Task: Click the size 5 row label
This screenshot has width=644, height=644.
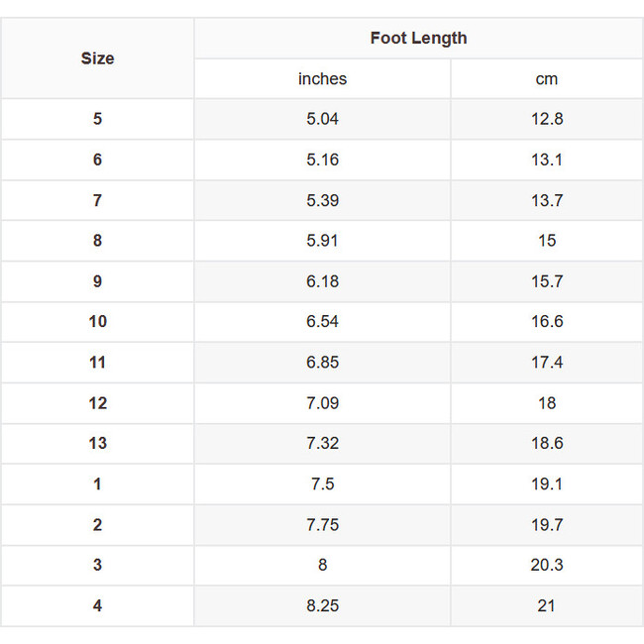Action: pyautogui.click(x=97, y=119)
